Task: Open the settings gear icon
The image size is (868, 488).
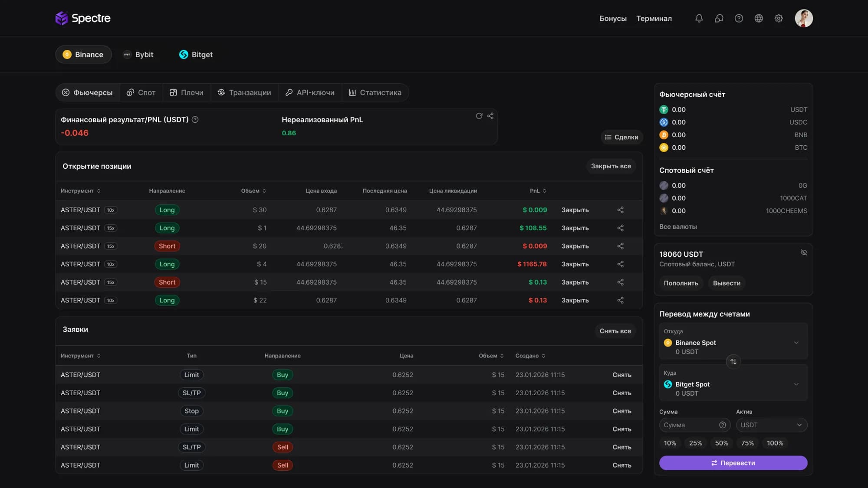Action: 779,18
